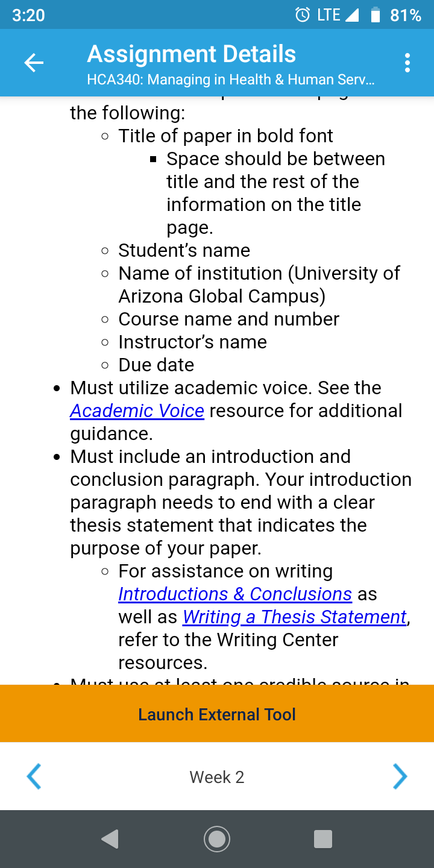Tap the LTE signal indicator
Image resolution: width=434 pixels, height=868 pixels.
click(337, 15)
